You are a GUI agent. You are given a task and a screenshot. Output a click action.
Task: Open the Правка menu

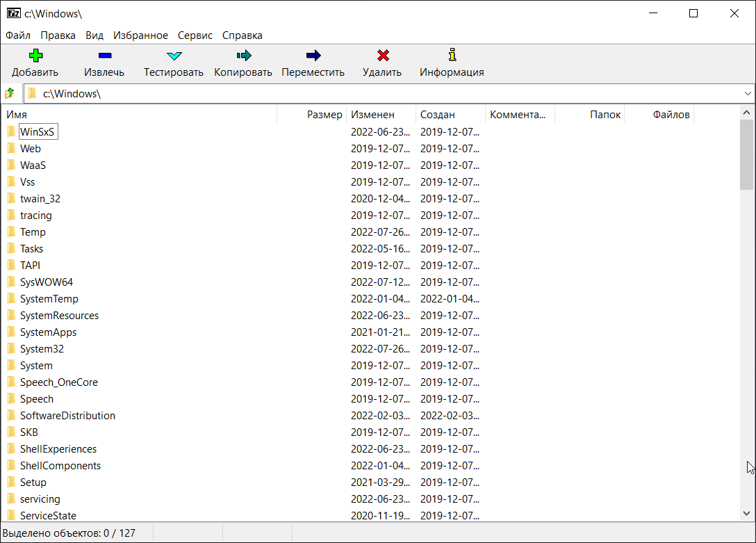(x=58, y=35)
